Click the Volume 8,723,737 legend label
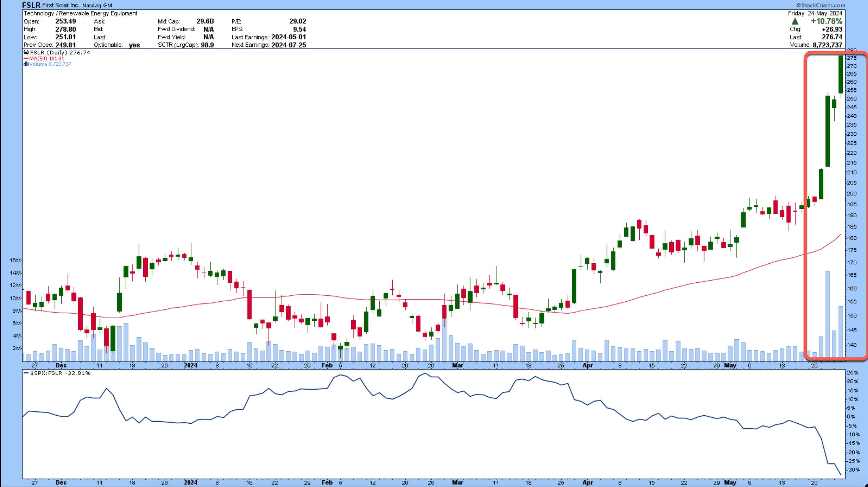Image resolution: width=868 pixels, height=487 pixels. (50, 64)
